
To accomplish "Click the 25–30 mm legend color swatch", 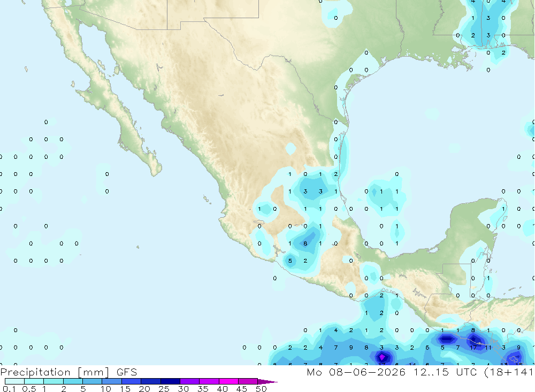I will 170,381.
